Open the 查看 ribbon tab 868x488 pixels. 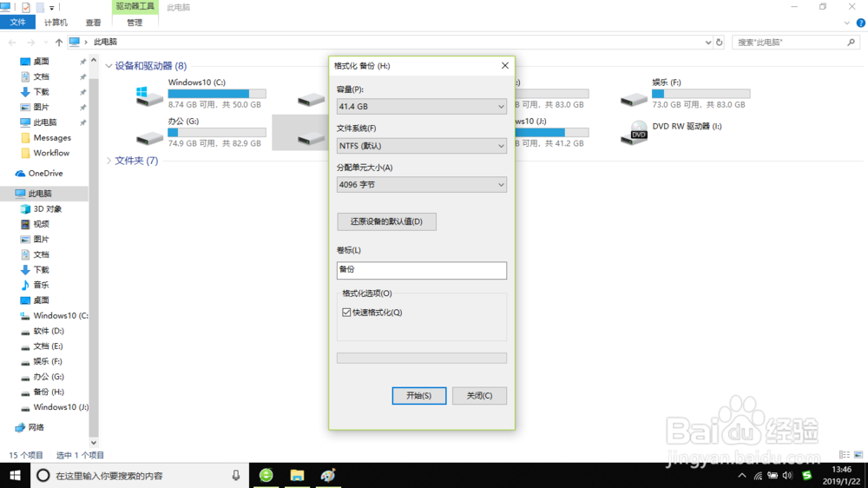tap(93, 23)
